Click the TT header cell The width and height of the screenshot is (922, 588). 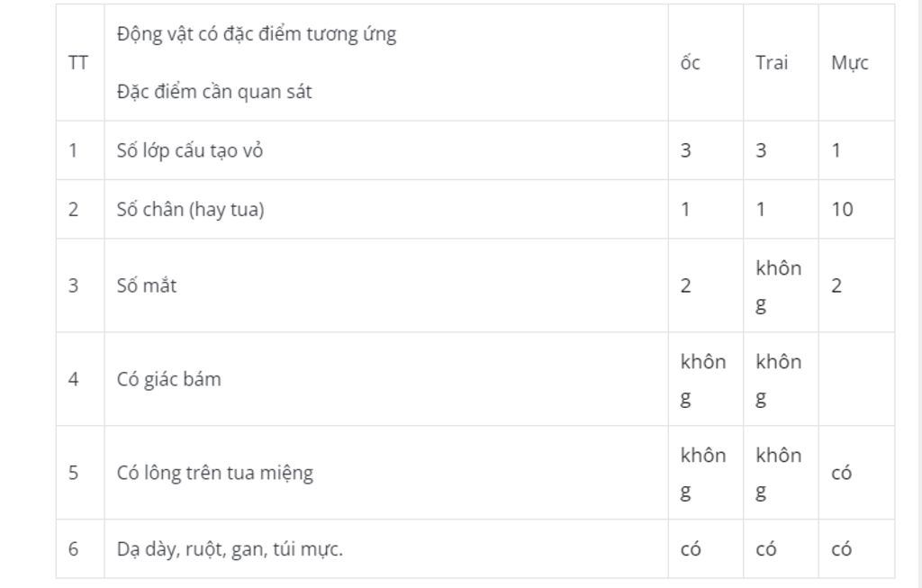80,62
